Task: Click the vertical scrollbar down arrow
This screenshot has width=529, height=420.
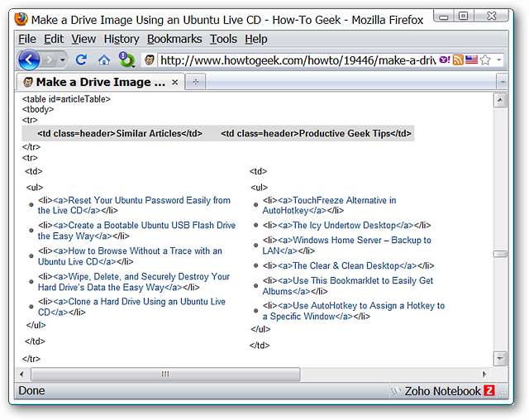Action: [500, 358]
